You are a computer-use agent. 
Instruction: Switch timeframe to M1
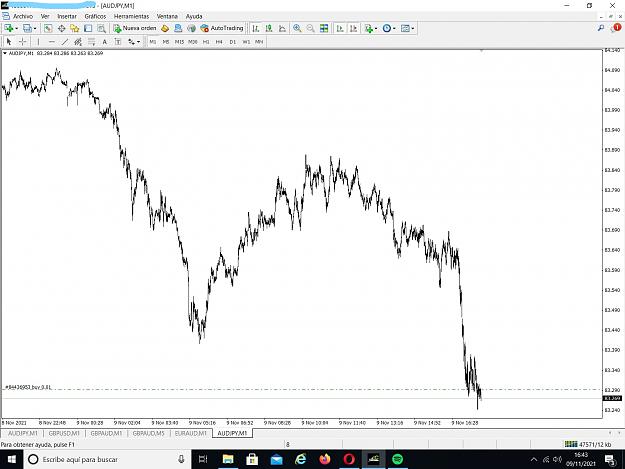(x=153, y=41)
